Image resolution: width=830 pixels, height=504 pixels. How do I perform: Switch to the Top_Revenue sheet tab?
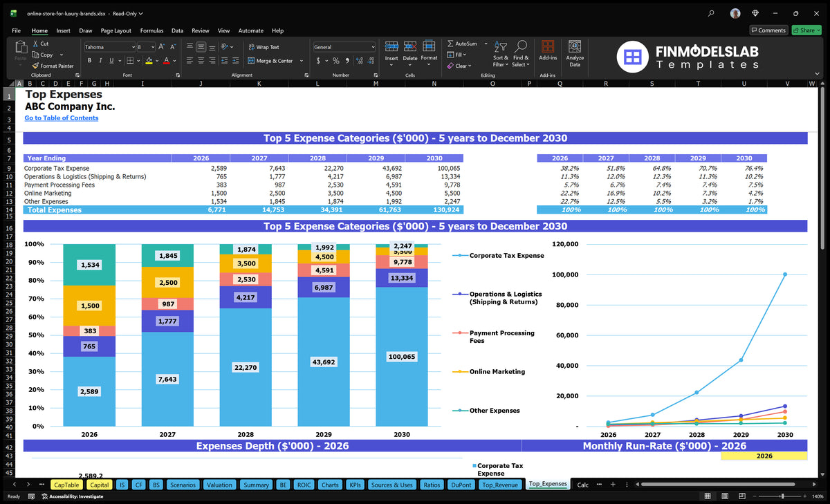pyautogui.click(x=499, y=485)
